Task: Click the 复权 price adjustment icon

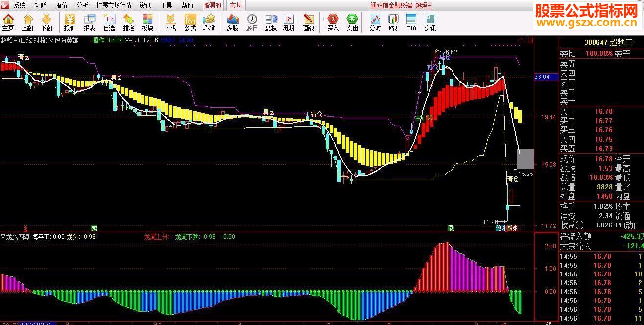Action: (x=271, y=23)
